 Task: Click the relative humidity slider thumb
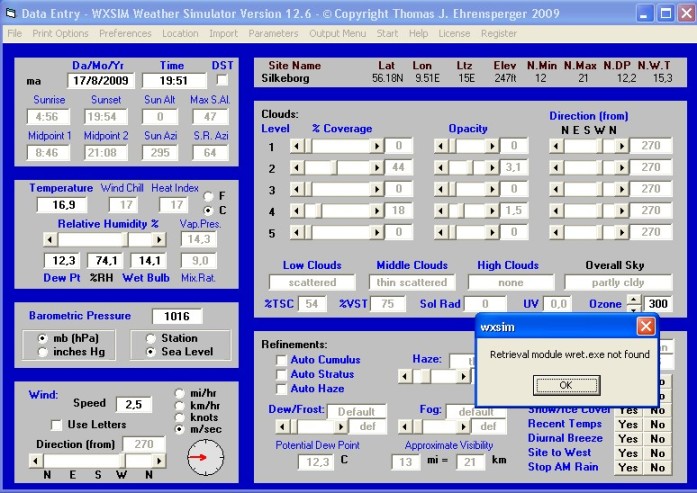pyautogui.click(x=125, y=240)
